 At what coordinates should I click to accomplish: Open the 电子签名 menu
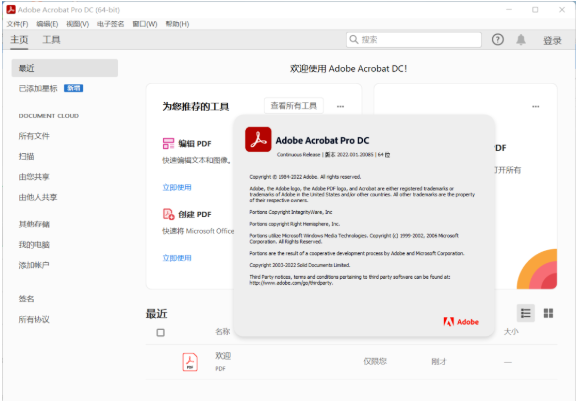(x=111, y=24)
